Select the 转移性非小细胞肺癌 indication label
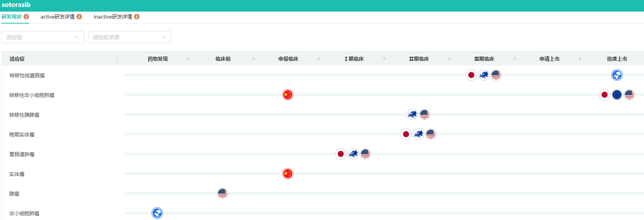 (x=32, y=95)
